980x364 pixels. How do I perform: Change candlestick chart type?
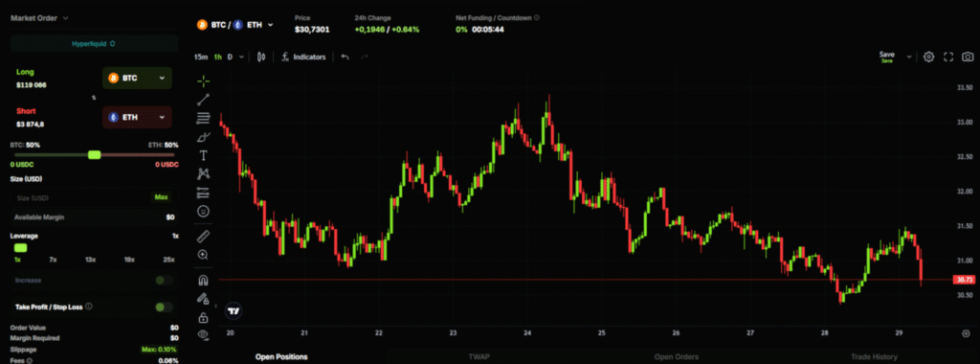pos(261,57)
